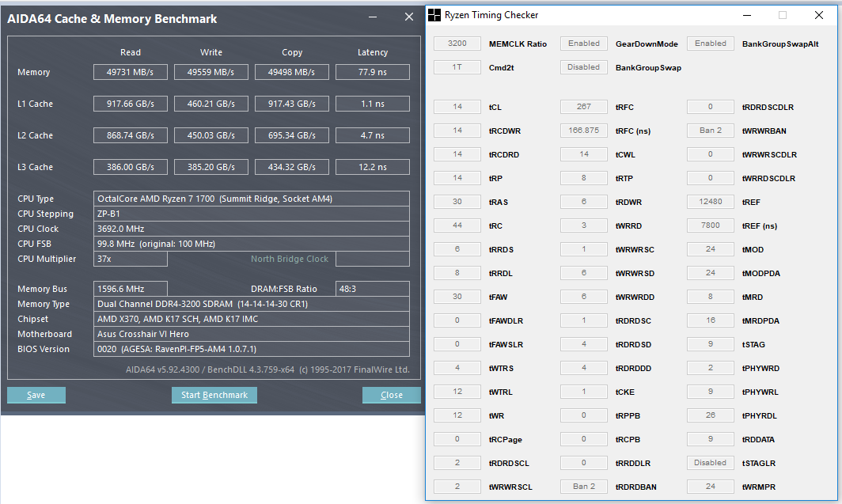Click tREF value 12480

pyautogui.click(x=711, y=202)
